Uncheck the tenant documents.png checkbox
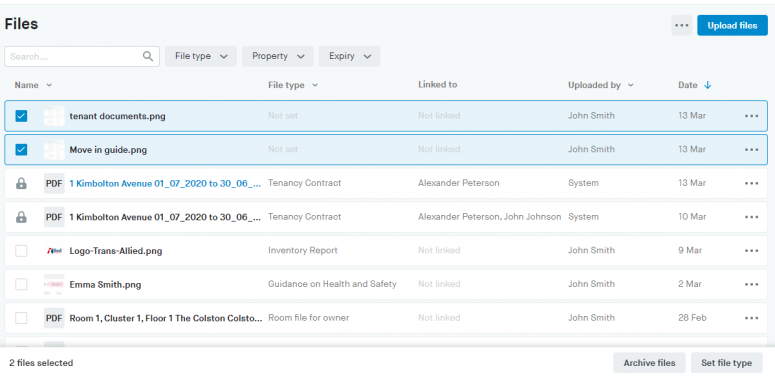 (21, 116)
